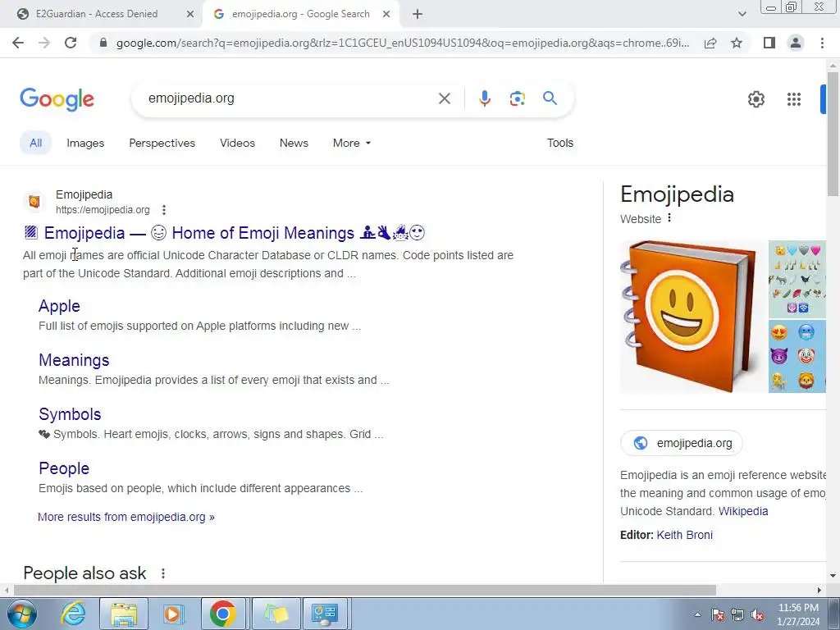Click the muted volume tray icon
Screen dimensions: 840x630
pyautogui.click(x=757, y=615)
